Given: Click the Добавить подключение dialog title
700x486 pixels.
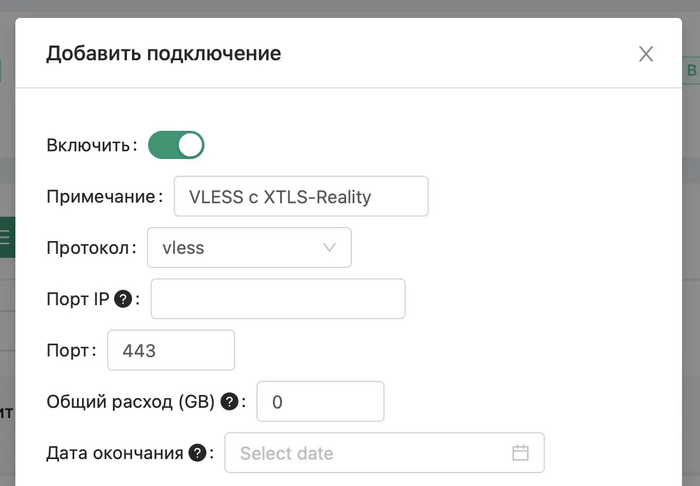Looking at the screenshot, I should pos(163,53).
